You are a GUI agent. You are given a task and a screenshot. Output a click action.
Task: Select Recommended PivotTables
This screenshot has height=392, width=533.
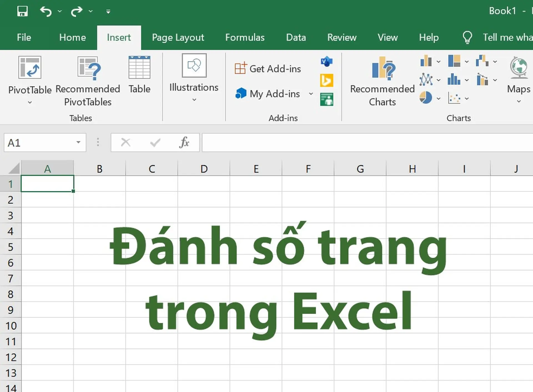coord(88,81)
